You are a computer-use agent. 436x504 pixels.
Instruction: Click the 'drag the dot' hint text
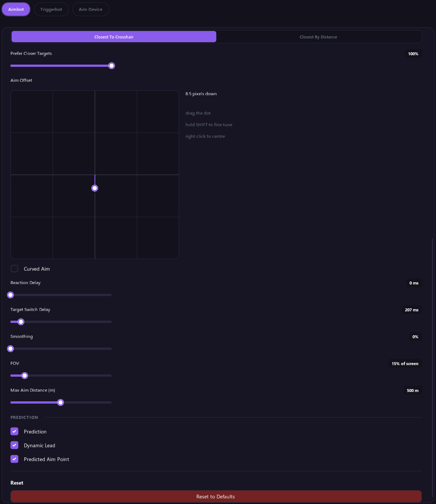click(x=198, y=113)
